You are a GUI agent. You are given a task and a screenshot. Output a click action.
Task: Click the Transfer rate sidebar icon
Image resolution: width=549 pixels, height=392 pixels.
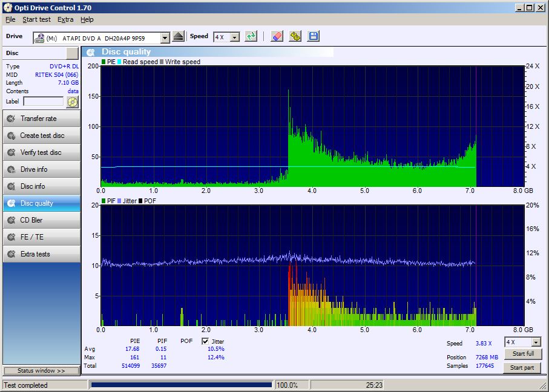click(12, 119)
